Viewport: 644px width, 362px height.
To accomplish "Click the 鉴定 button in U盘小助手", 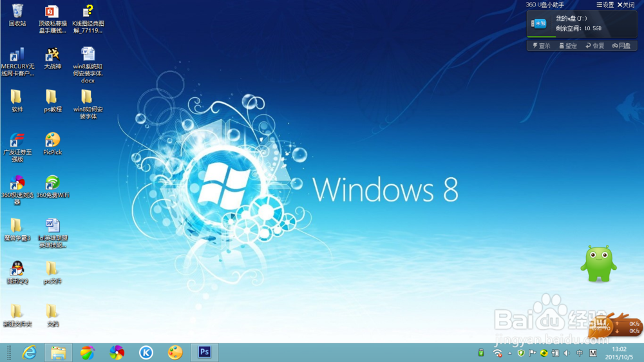I will coord(568,46).
